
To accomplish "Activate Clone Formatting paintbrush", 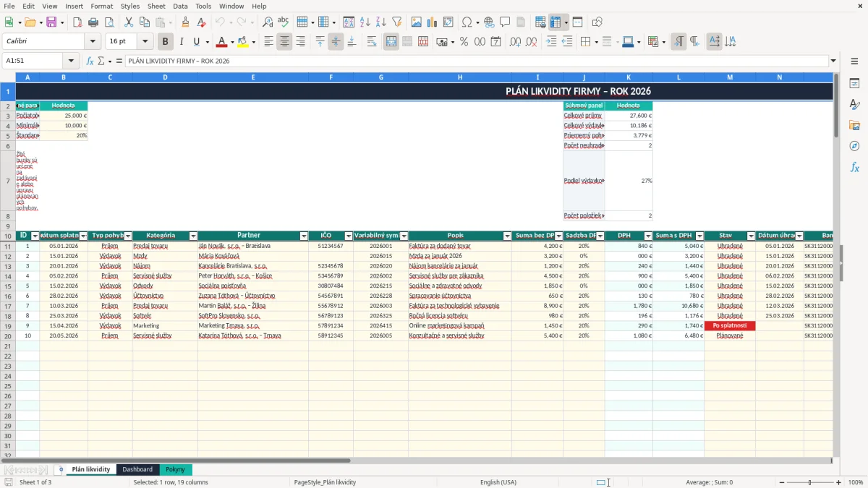I will click(185, 22).
